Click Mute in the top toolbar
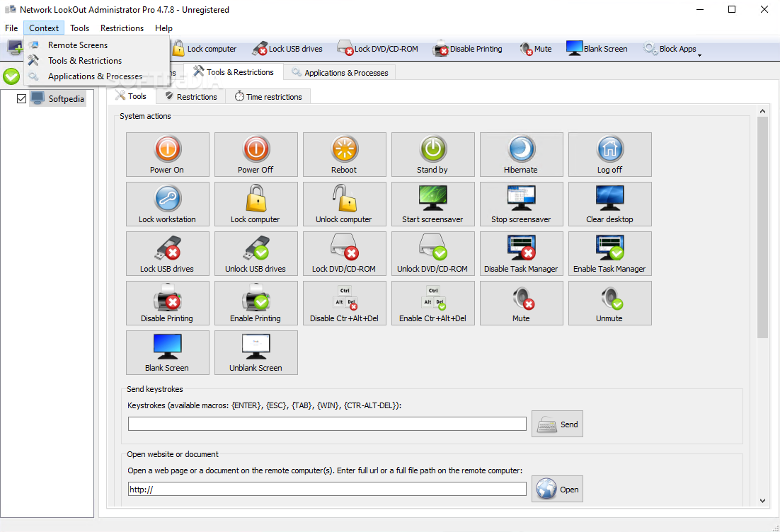This screenshot has width=780, height=532. pos(536,49)
